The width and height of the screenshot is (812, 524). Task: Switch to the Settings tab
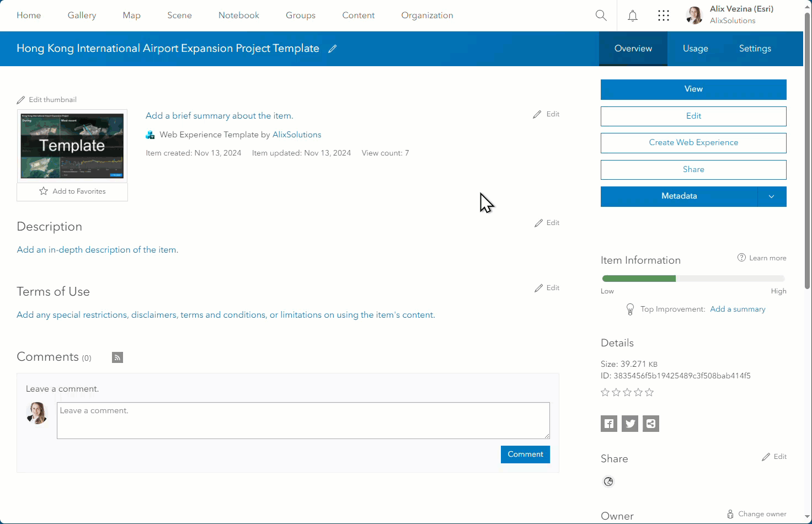(755, 49)
